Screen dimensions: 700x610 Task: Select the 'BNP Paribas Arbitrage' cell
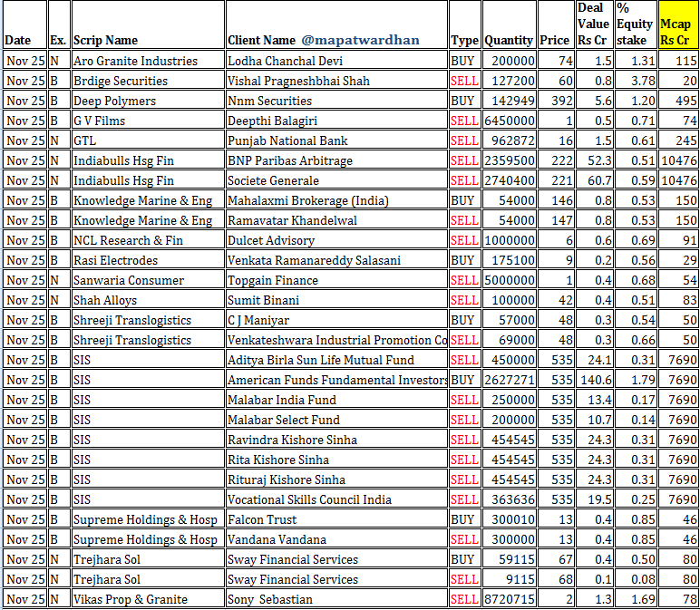point(336,160)
